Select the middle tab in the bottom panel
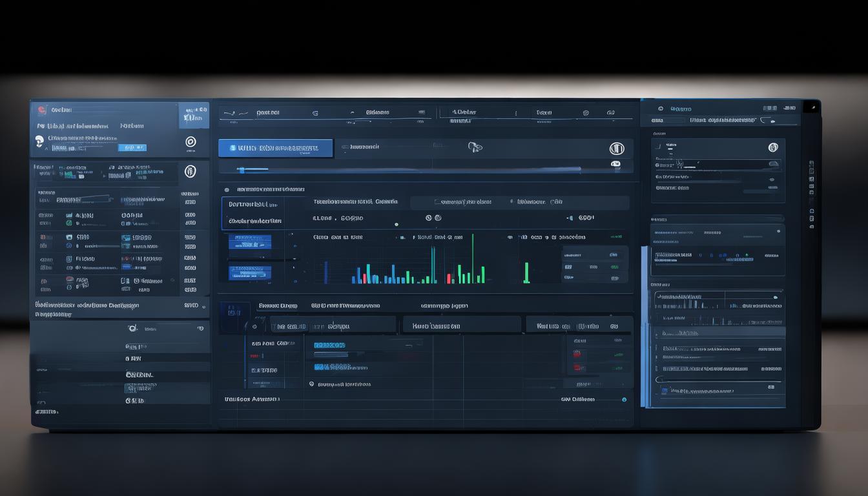Image resolution: width=868 pixels, height=496 pixels. point(462,325)
